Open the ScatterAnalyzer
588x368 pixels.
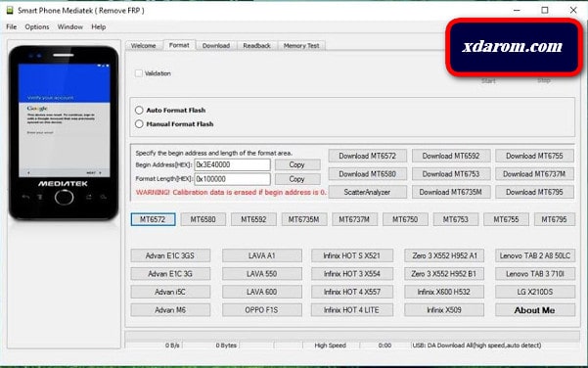click(x=368, y=192)
